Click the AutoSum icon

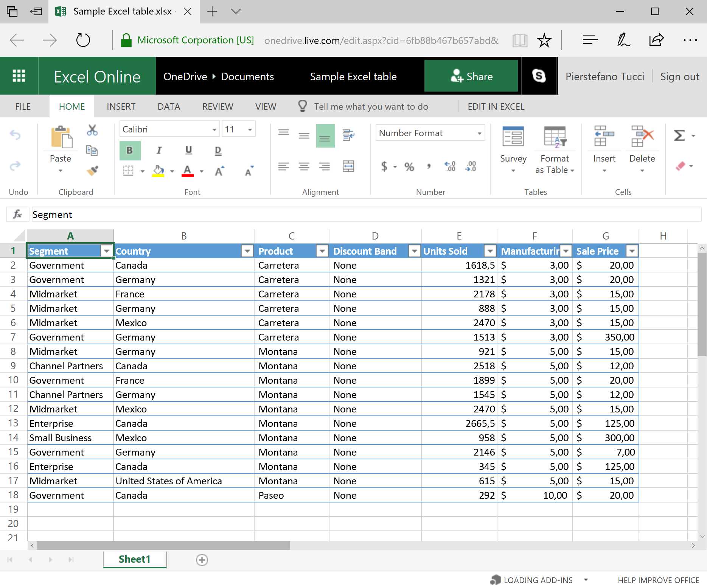click(680, 135)
